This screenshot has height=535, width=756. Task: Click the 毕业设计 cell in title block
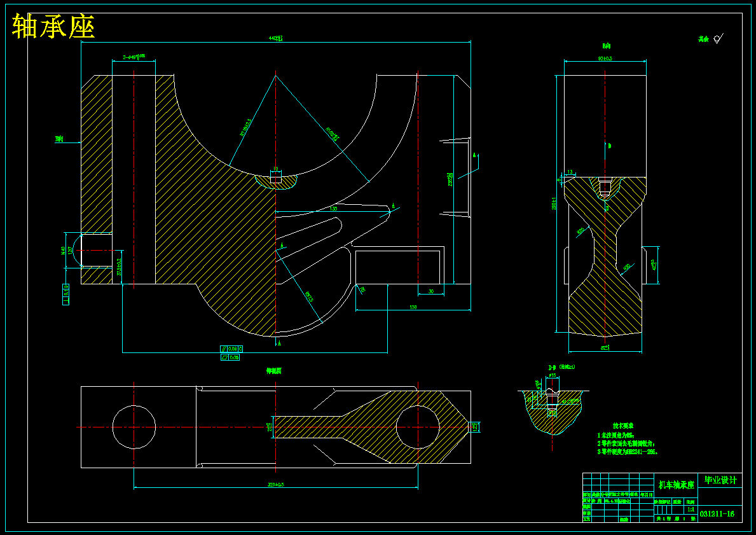pyautogui.click(x=720, y=480)
